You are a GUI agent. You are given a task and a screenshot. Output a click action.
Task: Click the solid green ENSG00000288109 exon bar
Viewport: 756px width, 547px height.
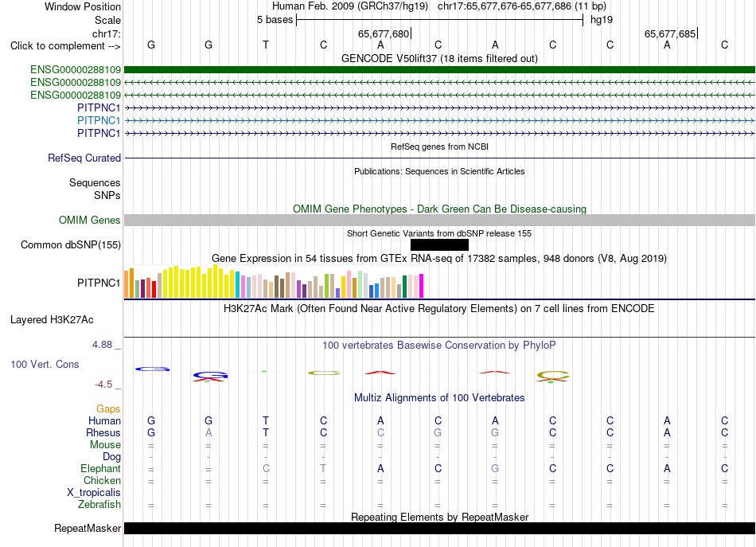tap(439, 69)
